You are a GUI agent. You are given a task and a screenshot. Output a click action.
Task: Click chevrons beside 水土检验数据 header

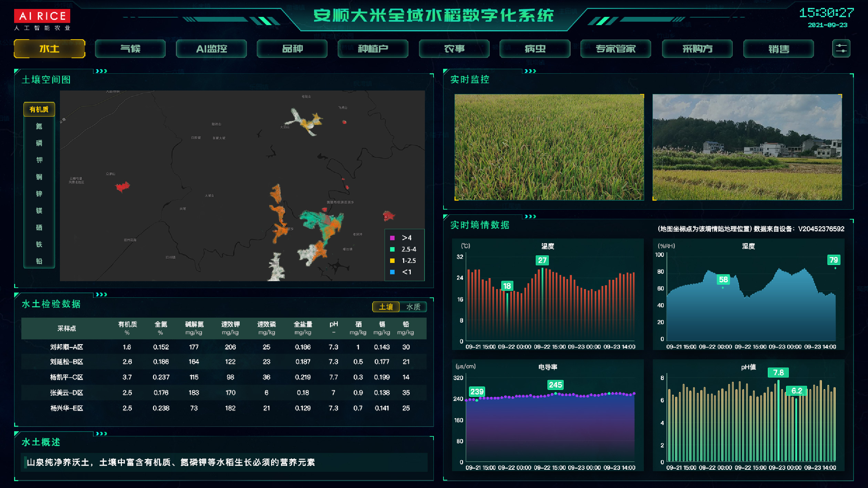tap(101, 295)
